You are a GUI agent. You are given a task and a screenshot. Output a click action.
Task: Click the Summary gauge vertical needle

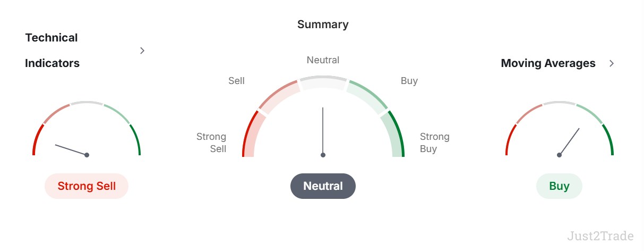tap(323, 131)
